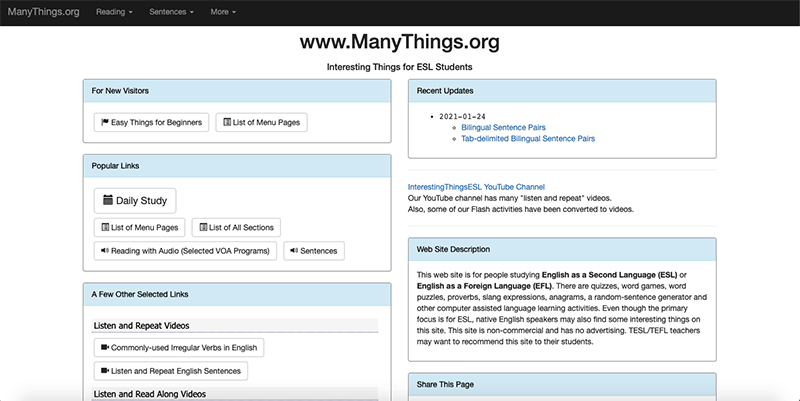
Task: Open Listen and Repeat English Sentences
Action: tap(171, 371)
